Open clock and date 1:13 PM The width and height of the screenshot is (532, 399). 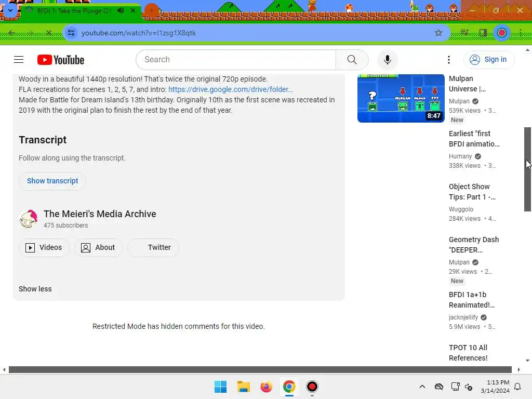(x=495, y=387)
